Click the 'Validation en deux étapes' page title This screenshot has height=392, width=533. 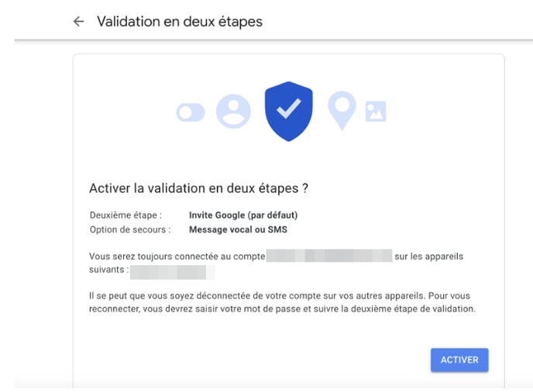point(180,22)
